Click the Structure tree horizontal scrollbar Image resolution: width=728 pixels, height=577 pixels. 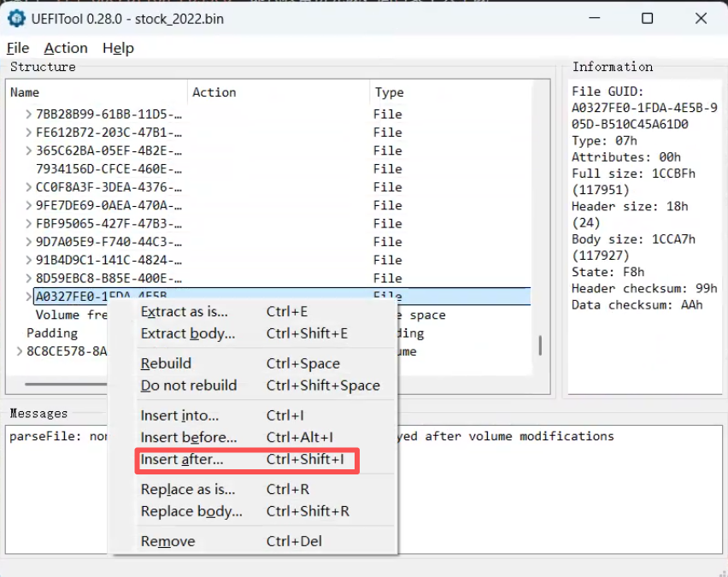pyautogui.click(x=66, y=384)
